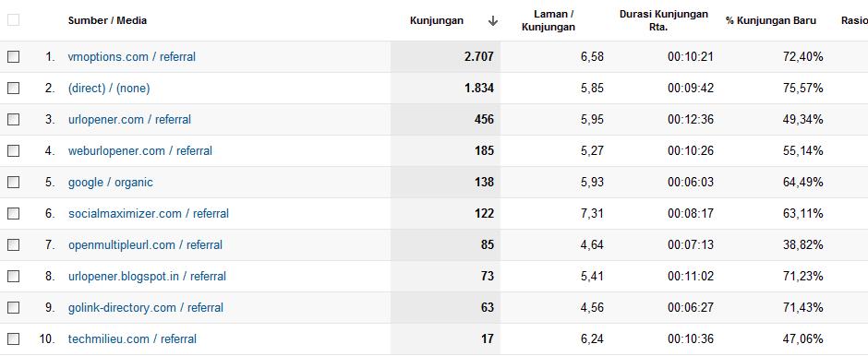The height and width of the screenshot is (356, 868).
Task: Sort by % Kunjungan Baru column
Action: click(770, 20)
